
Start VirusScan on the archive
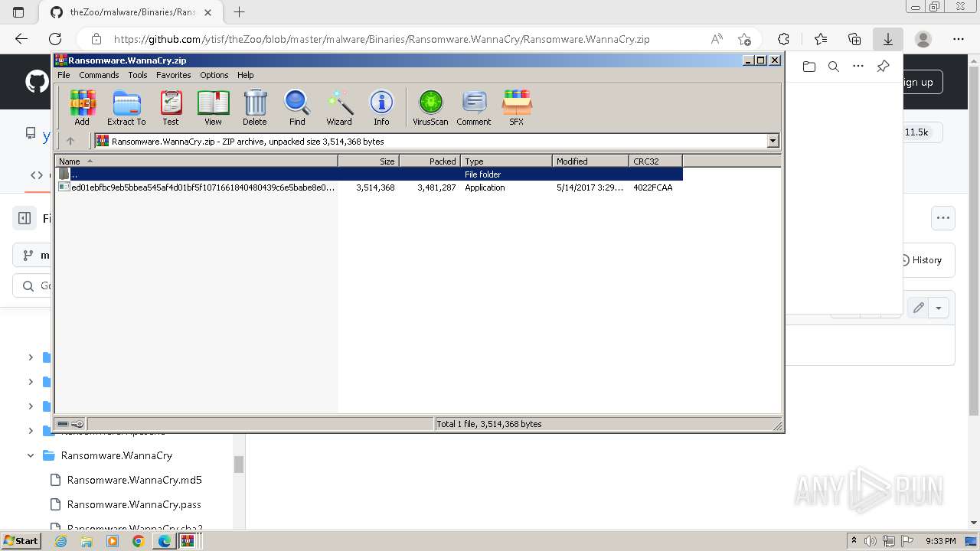point(430,108)
